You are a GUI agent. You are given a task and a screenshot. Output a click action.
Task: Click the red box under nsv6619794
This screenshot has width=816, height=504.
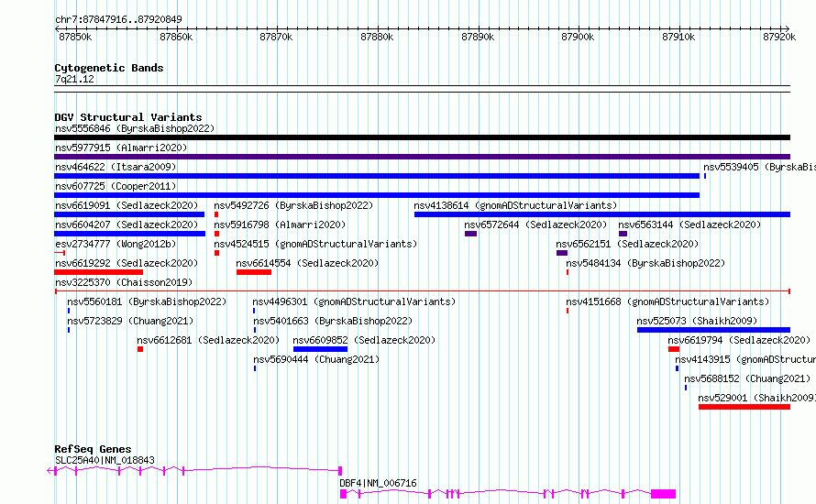pos(674,349)
